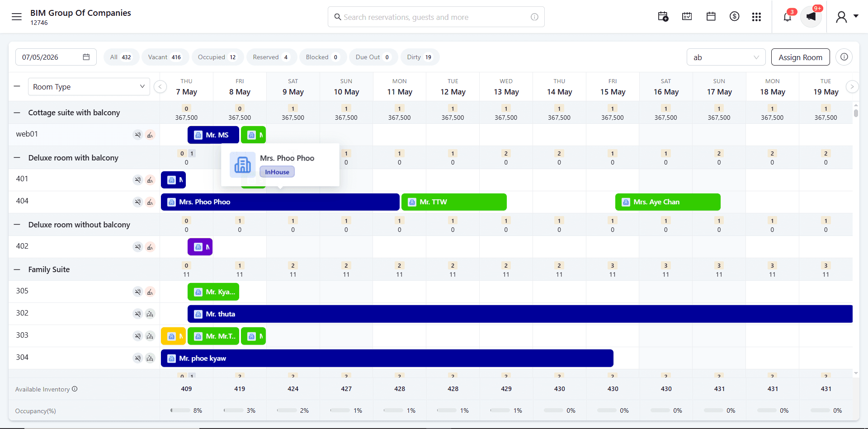Click InHouse status badge in popup
Image resolution: width=868 pixels, height=429 pixels.
click(277, 172)
